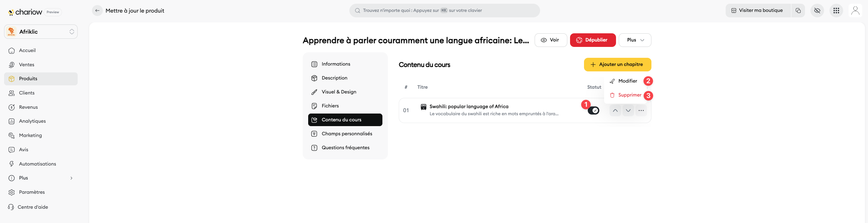Switch to Visuel & Design section
This screenshot has height=223, width=868.
(339, 92)
